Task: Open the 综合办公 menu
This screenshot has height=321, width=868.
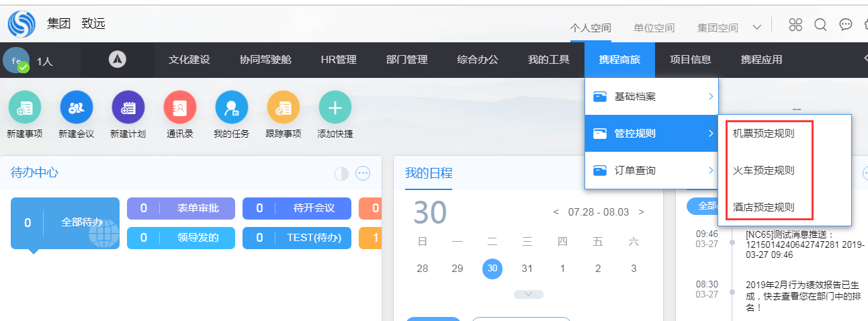Action: (478, 60)
